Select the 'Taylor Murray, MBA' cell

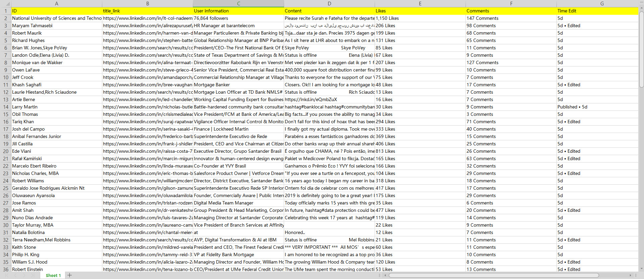tap(57, 225)
